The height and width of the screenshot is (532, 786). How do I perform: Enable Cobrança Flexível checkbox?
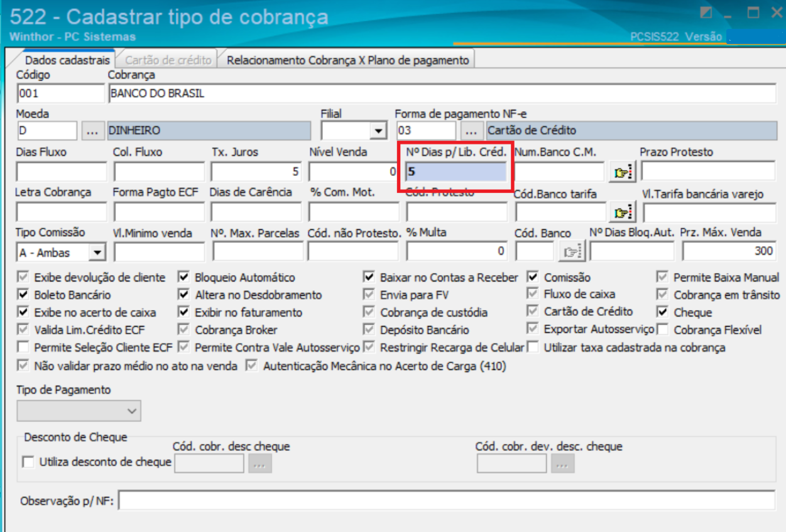[663, 329]
